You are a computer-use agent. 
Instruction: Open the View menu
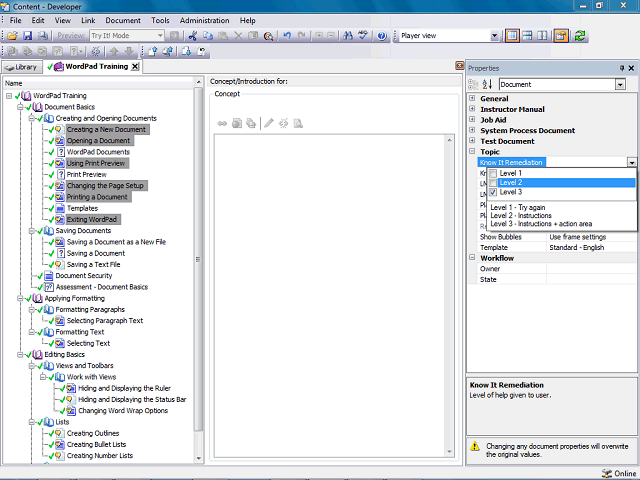point(62,20)
